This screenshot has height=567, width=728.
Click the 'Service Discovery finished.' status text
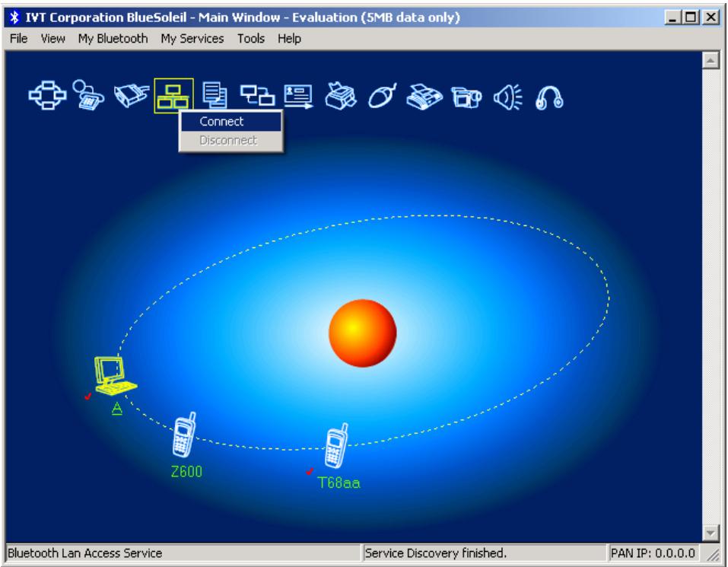coord(435,553)
